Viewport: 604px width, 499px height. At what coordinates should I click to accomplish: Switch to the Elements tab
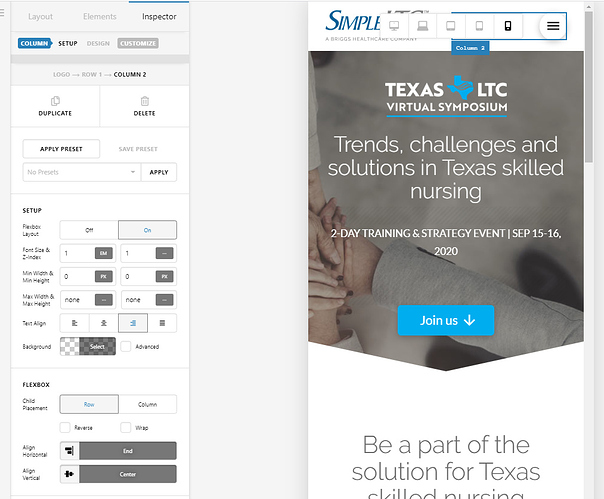coord(100,17)
